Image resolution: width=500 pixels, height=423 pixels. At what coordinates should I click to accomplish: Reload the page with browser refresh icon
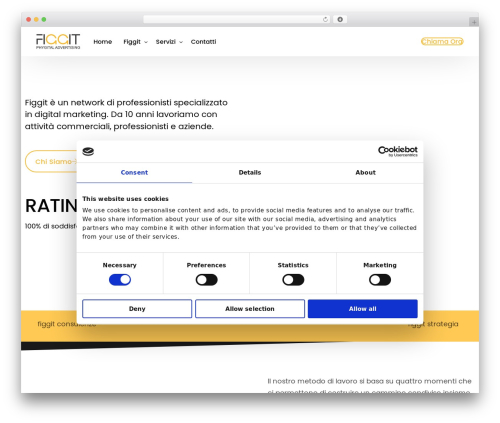coord(325,19)
